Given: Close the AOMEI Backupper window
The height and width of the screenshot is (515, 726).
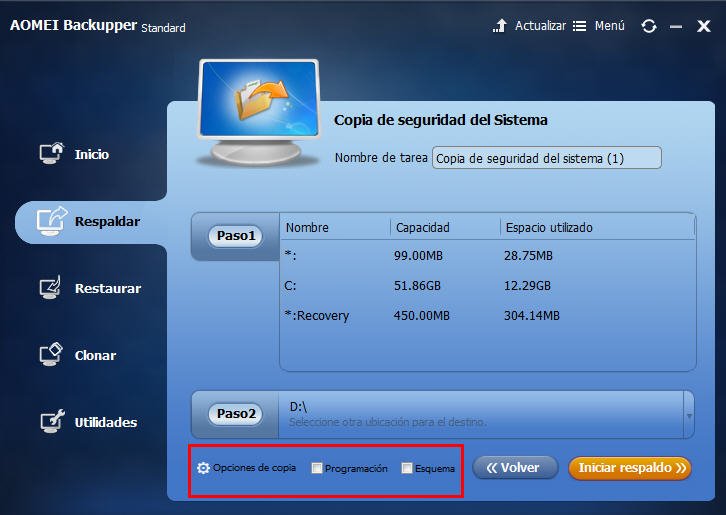Looking at the screenshot, I should 704,26.
